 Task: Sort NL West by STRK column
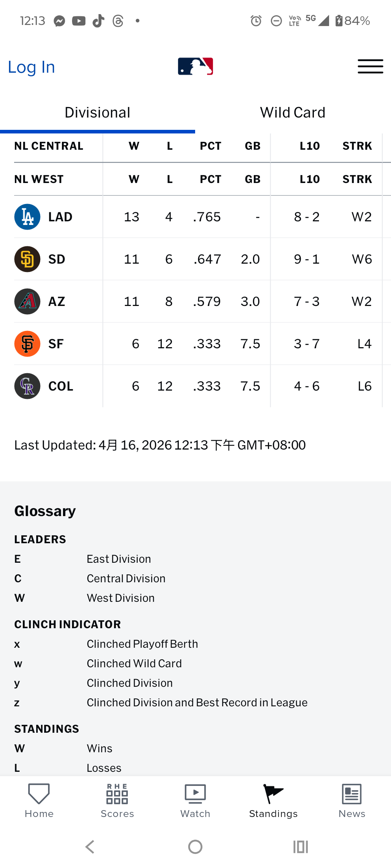pyautogui.click(x=357, y=179)
